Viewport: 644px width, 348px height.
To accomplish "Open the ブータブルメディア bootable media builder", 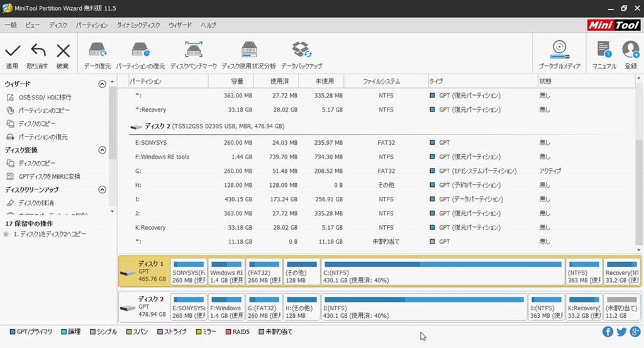I will (x=559, y=51).
